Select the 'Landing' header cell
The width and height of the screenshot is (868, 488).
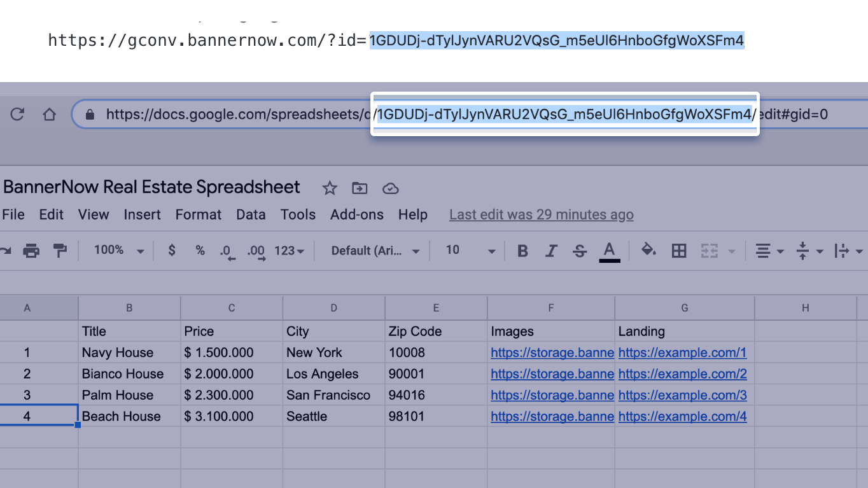click(x=685, y=331)
